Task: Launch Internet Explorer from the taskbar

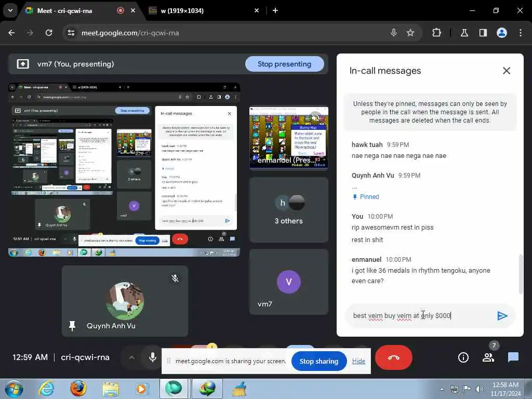Action: 46,389
